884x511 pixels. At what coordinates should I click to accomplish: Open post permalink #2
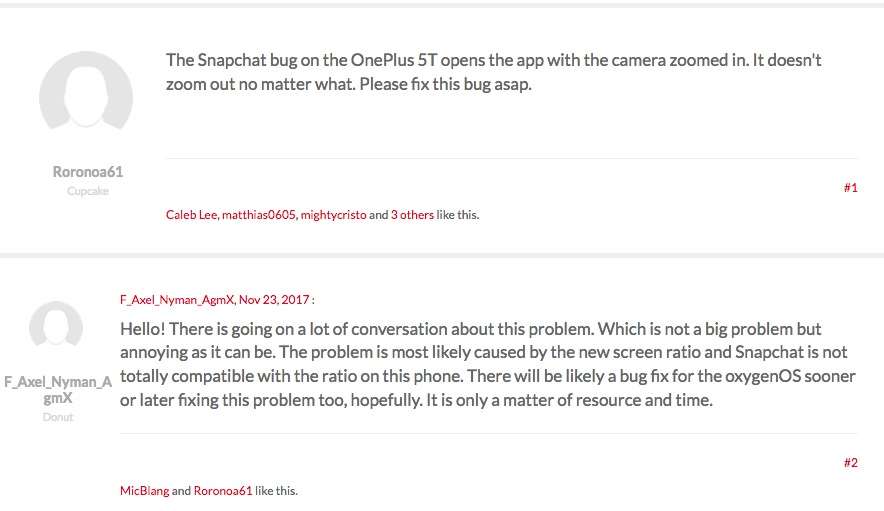click(850, 463)
